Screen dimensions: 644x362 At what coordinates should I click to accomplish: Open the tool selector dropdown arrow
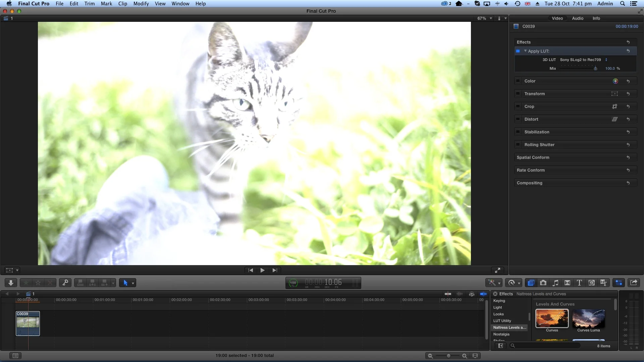point(133,283)
